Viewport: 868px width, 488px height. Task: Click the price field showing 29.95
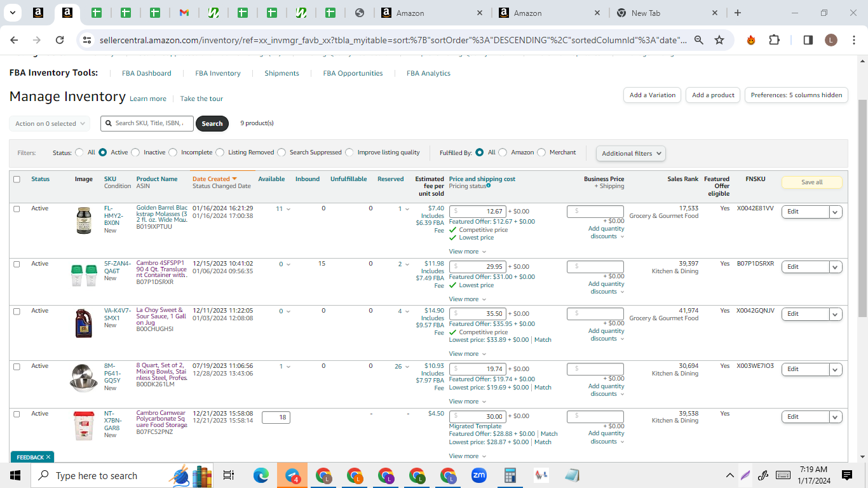478,267
